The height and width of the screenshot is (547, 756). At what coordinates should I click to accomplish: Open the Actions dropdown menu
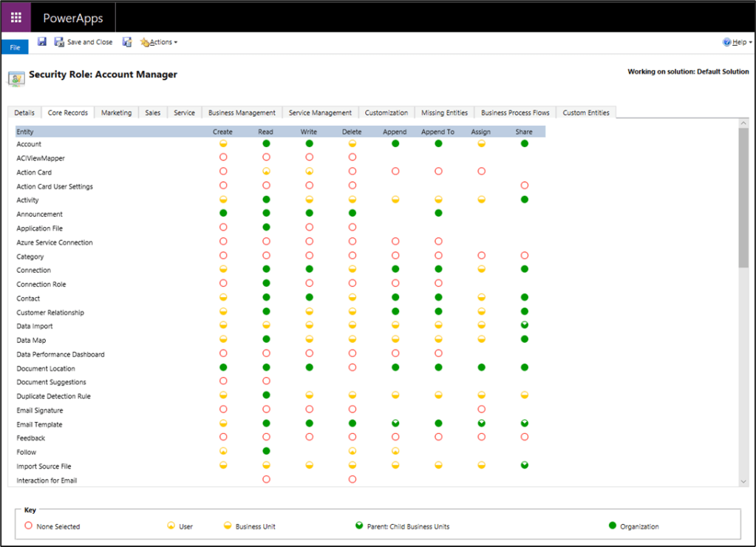pos(159,42)
